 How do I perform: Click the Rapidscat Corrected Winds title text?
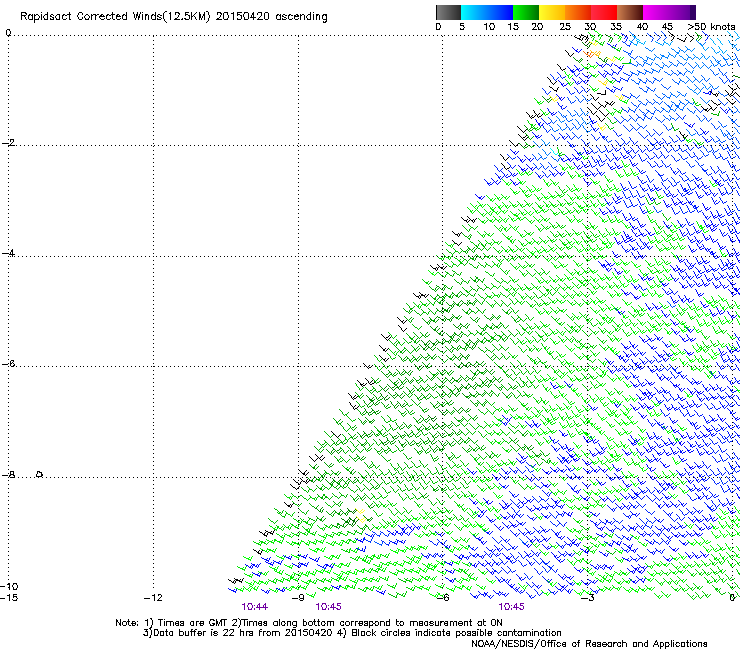174,17
